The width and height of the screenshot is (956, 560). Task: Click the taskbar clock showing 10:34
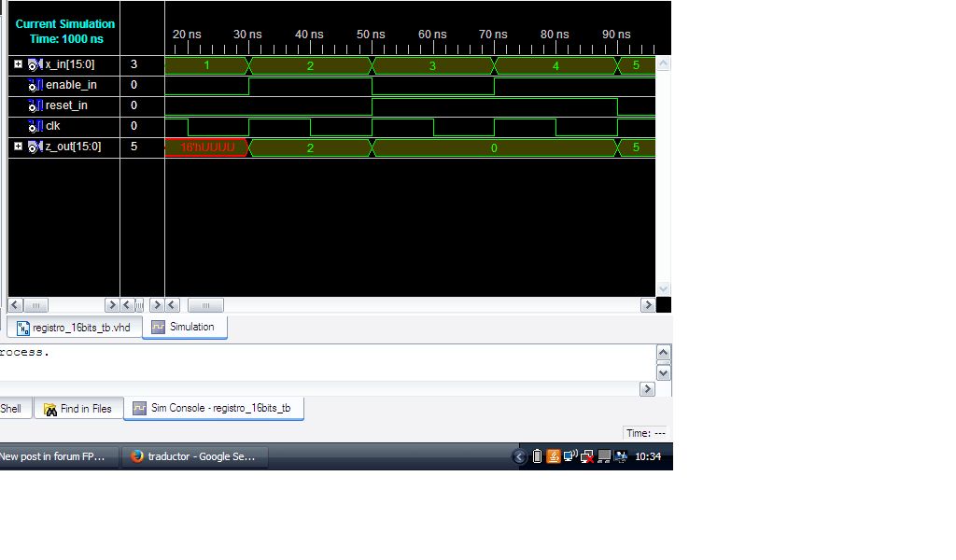[x=648, y=456]
